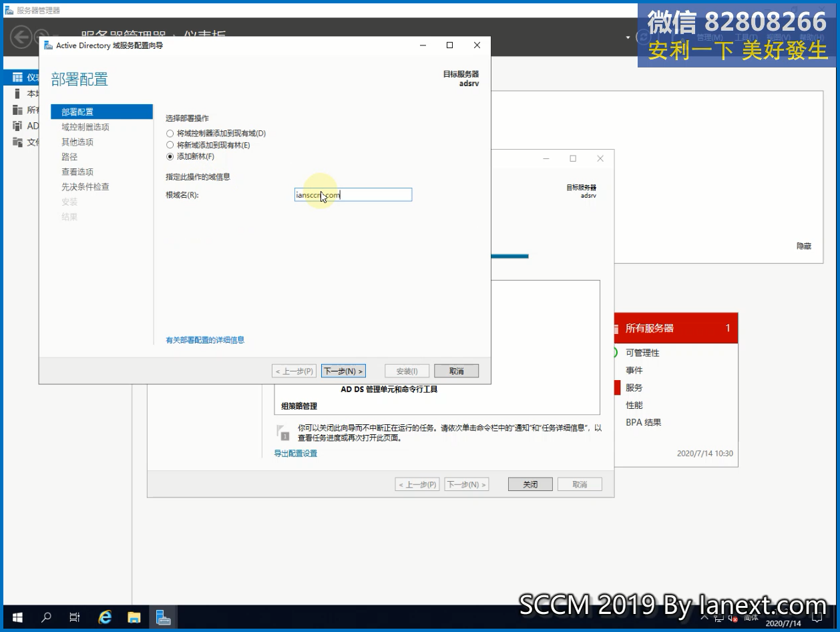The height and width of the screenshot is (632, 840).
Task: Click 下一步(N) in the AD DS wizard
Action: click(x=343, y=371)
